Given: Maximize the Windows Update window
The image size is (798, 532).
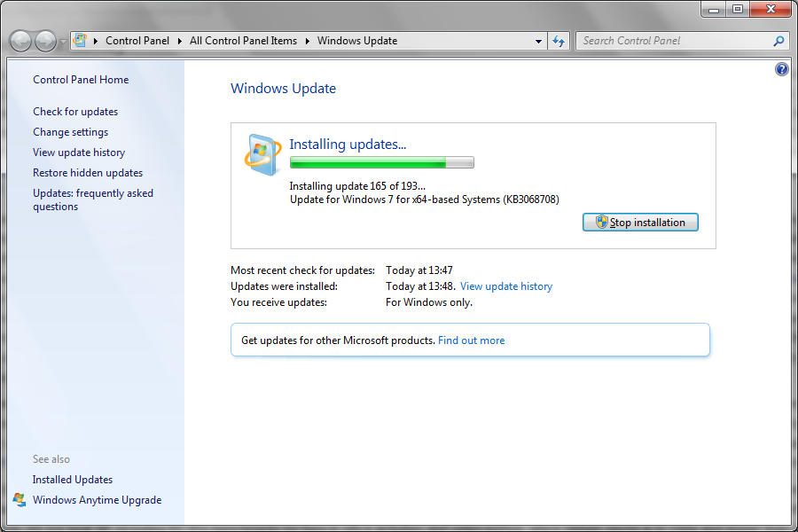Looking at the screenshot, I should click(x=738, y=9).
